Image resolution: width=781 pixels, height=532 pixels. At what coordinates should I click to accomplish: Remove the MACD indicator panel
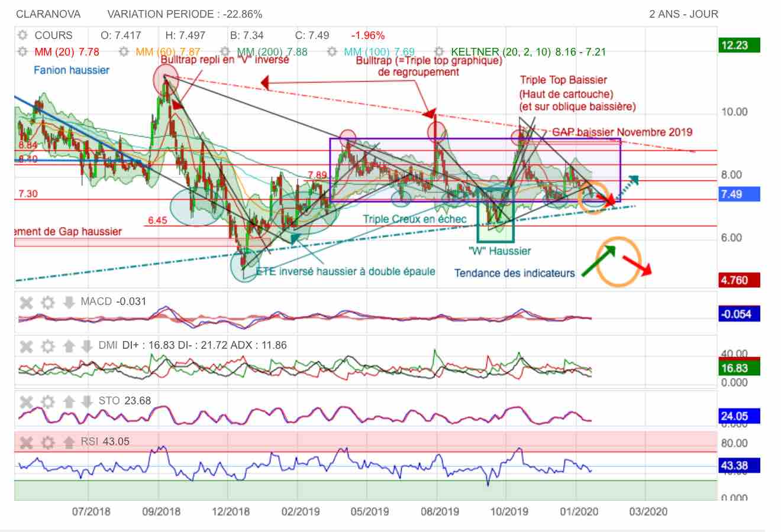pyautogui.click(x=27, y=303)
